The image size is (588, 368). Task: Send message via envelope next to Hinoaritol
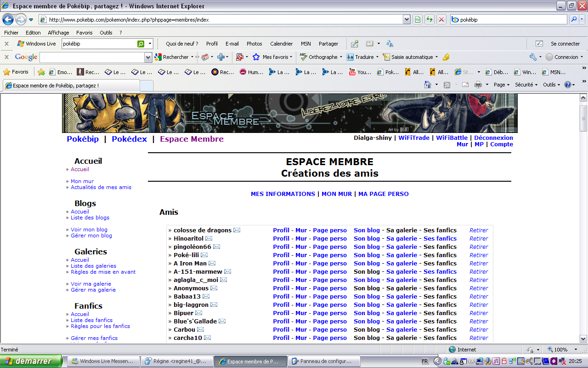(x=209, y=238)
